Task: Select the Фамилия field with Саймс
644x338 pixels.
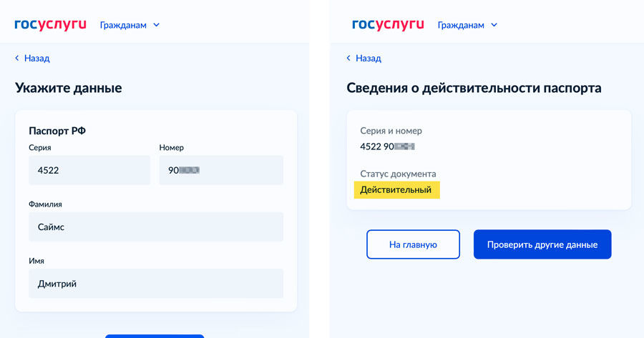Action: pos(155,227)
